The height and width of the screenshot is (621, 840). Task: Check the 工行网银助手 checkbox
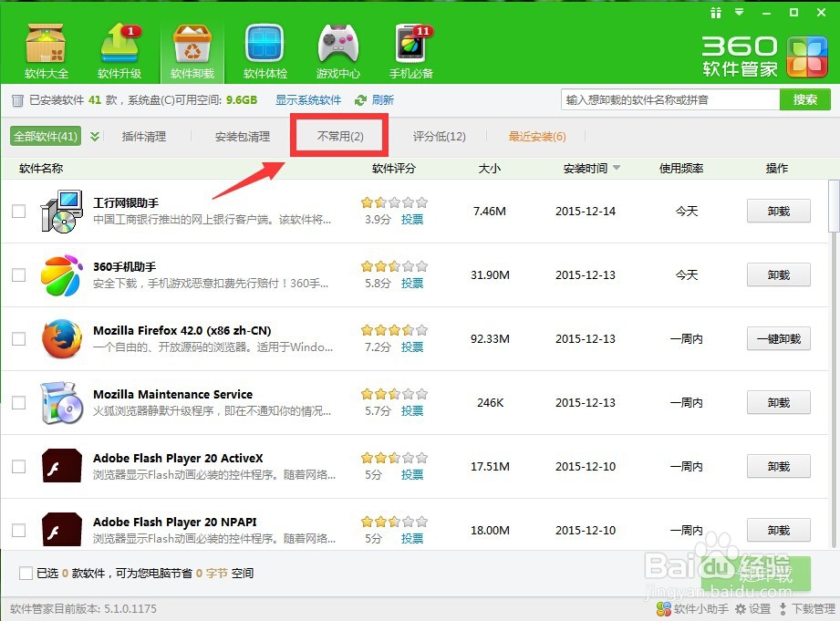(x=19, y=212)
